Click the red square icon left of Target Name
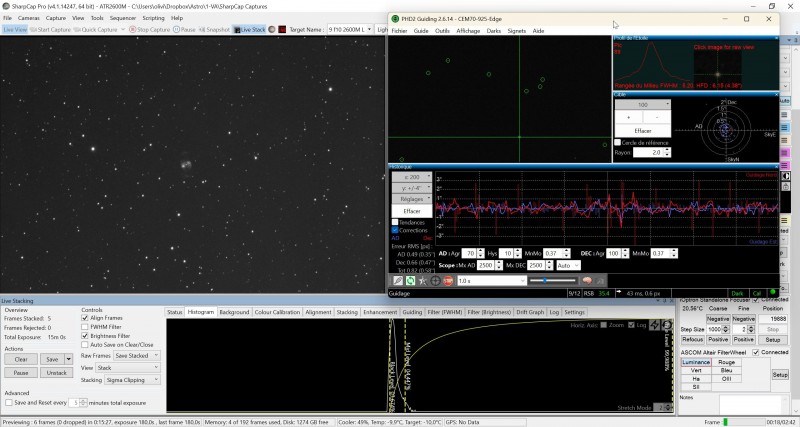The image size is (800, 427). click(282, 30)
